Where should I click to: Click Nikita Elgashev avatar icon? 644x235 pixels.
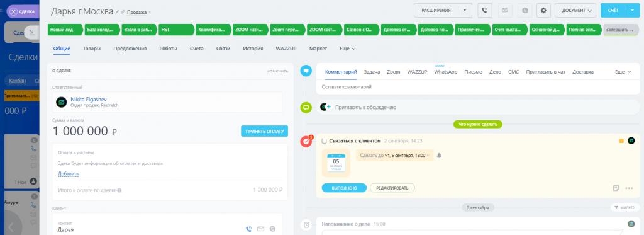[x=62, y=102]
